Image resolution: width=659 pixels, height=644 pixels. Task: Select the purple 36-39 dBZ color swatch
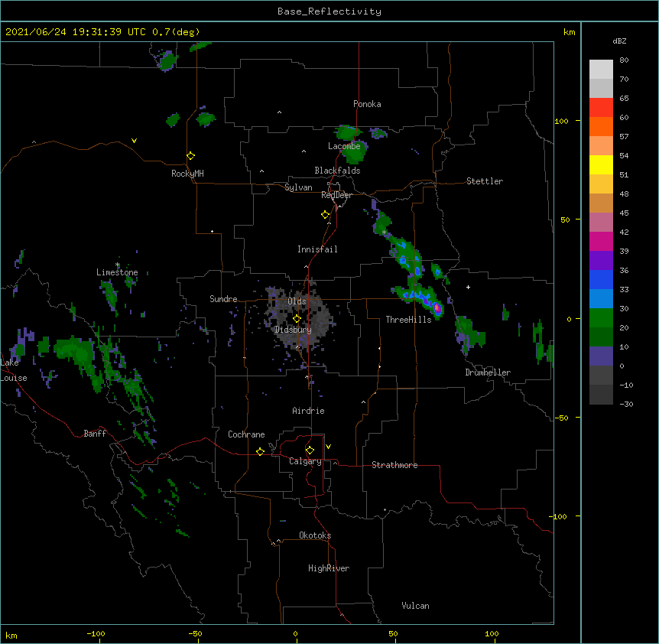tap(601, 261)
